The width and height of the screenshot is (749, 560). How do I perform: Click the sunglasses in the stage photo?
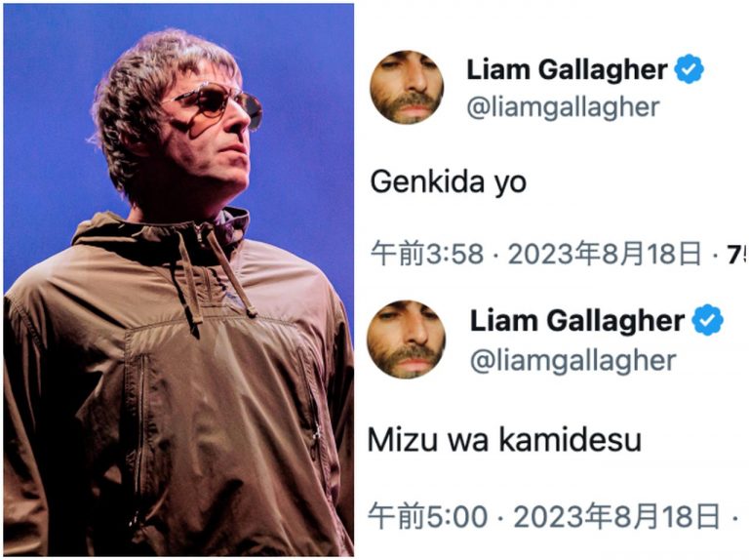(x=215, y=103)
